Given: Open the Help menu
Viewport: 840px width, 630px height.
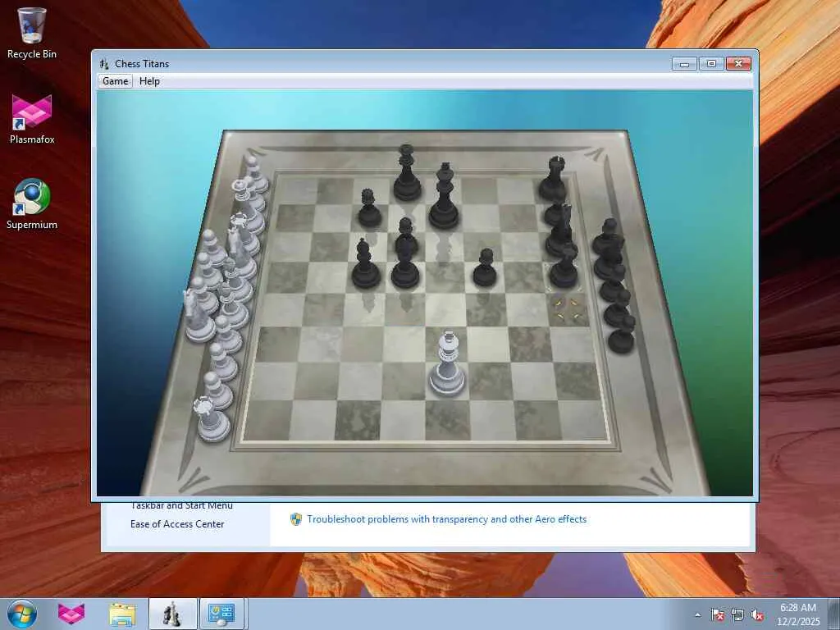Looking at the screenshot, I should [x=149, y=81].
